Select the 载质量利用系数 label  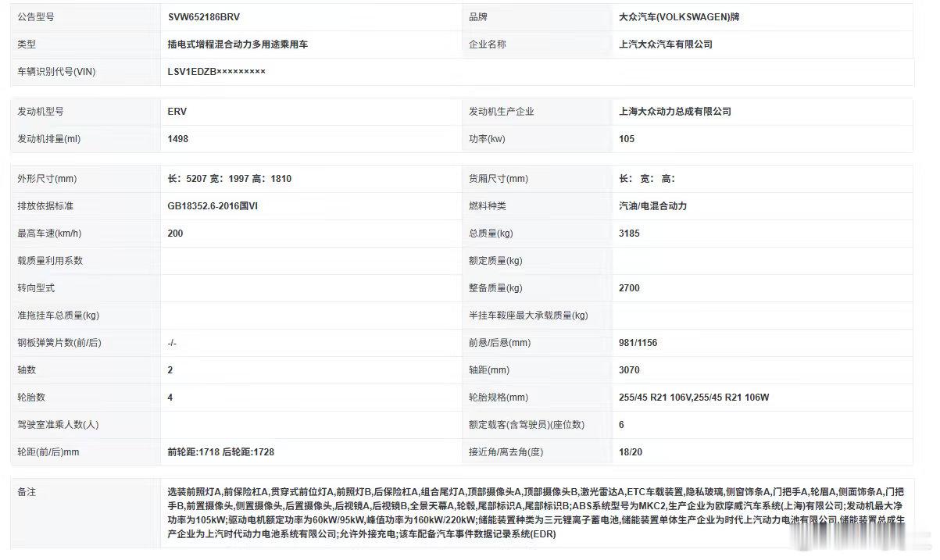pos(50,261)
